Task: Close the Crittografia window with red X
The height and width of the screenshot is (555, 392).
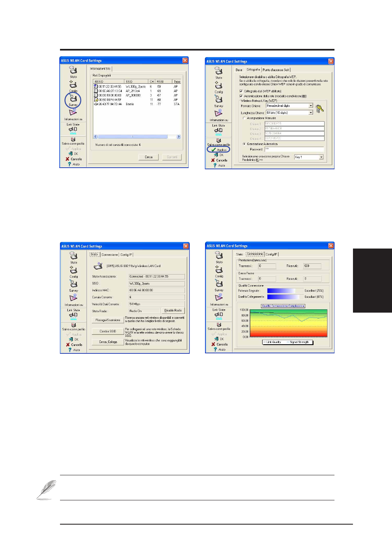Action: point(331,61)
